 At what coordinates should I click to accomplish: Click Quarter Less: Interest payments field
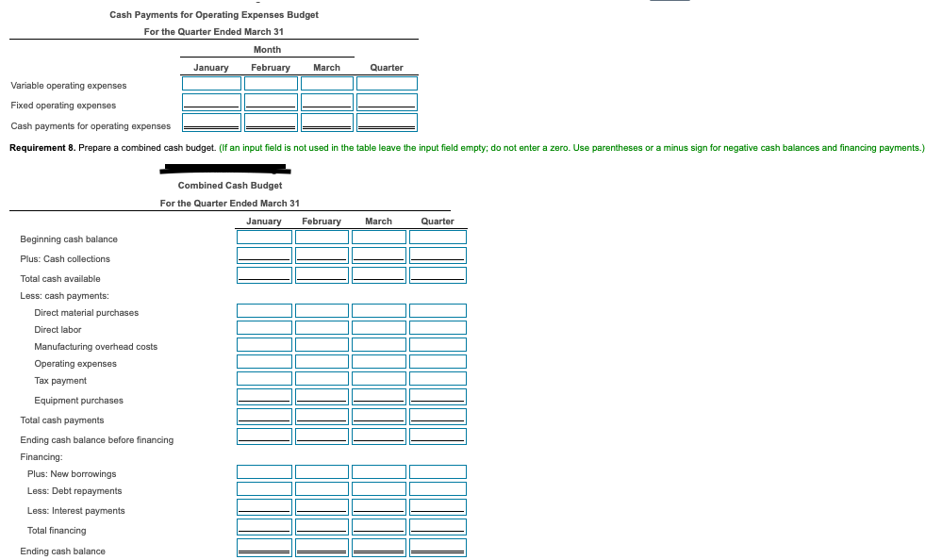[438, 507]
